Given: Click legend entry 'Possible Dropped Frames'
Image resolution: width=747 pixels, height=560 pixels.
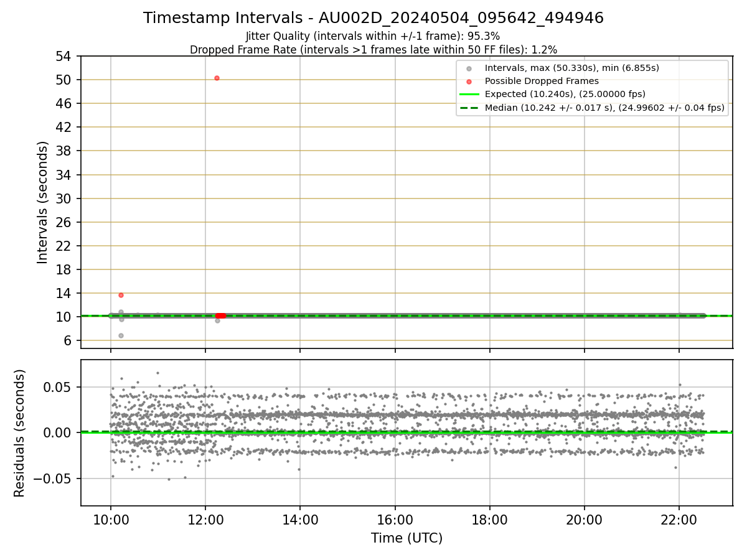Looking at the screenshot, I should click(x=542, y=81).
